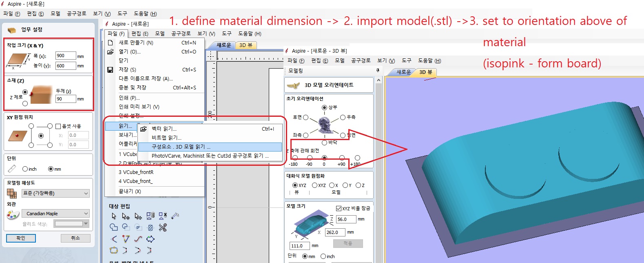Select the 바닥 orientation radio button
This screenshot has width=644, height=263.
tap(324, 143)
